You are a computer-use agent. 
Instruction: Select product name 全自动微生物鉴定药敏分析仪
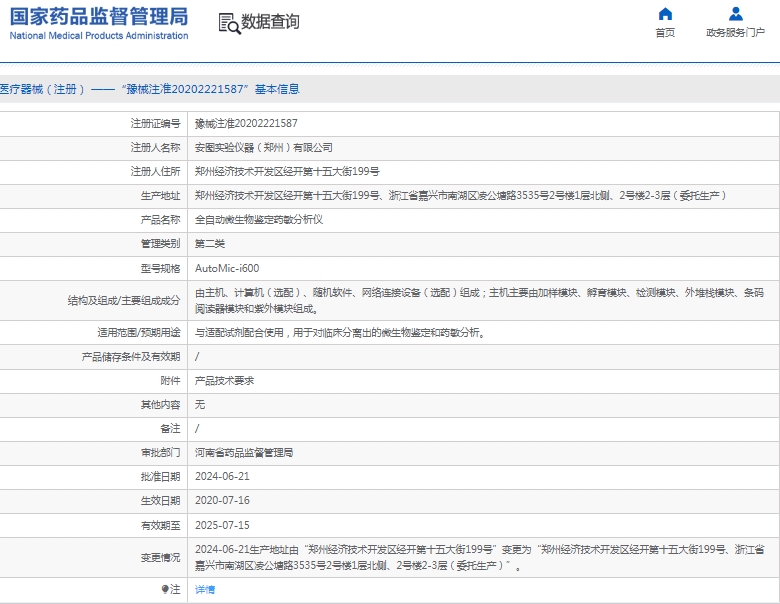259,219
